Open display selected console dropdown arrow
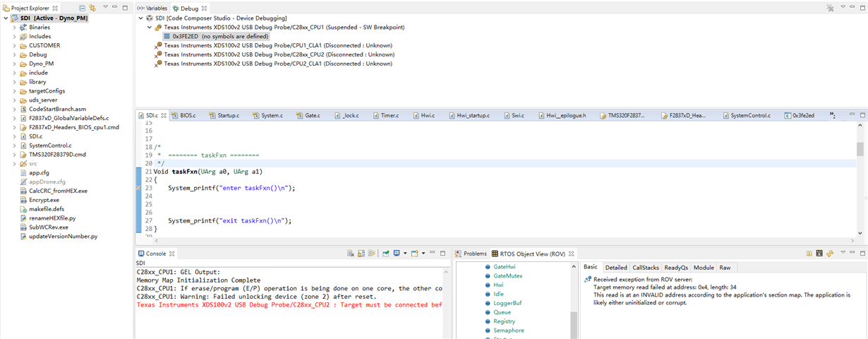 click(x=404, y=254)
